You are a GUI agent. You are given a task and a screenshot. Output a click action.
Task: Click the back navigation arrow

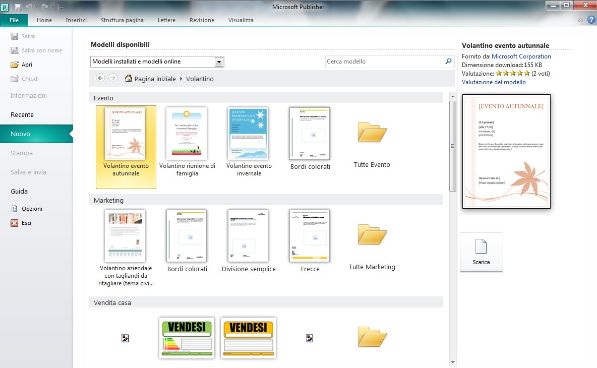[100, 78]
